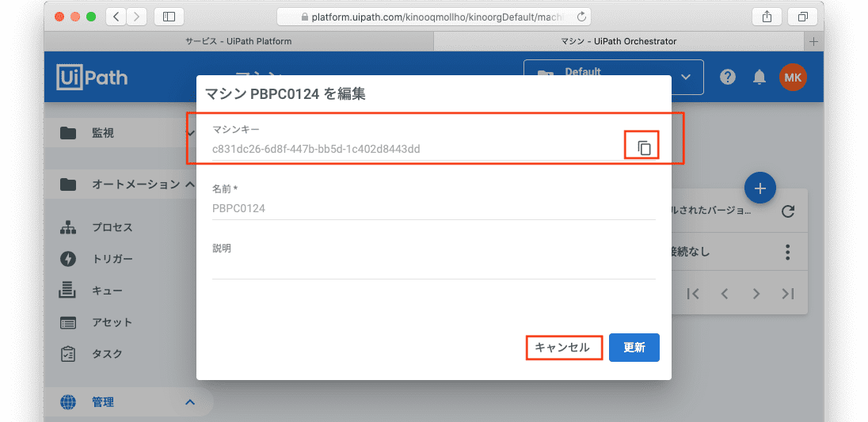Go forward with Safari forward arrow
Image resolution: width=868 pixels, height=422 pixels.
tap(137, 17)
